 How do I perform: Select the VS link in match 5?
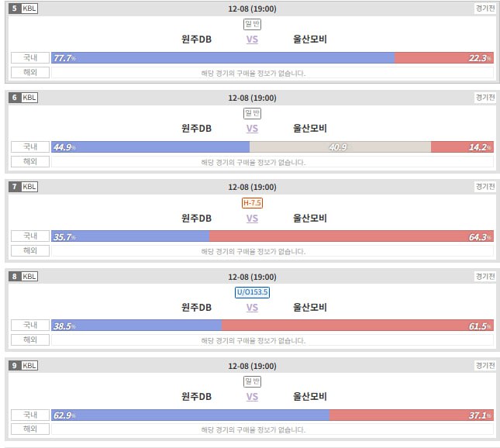coord(252,39)
